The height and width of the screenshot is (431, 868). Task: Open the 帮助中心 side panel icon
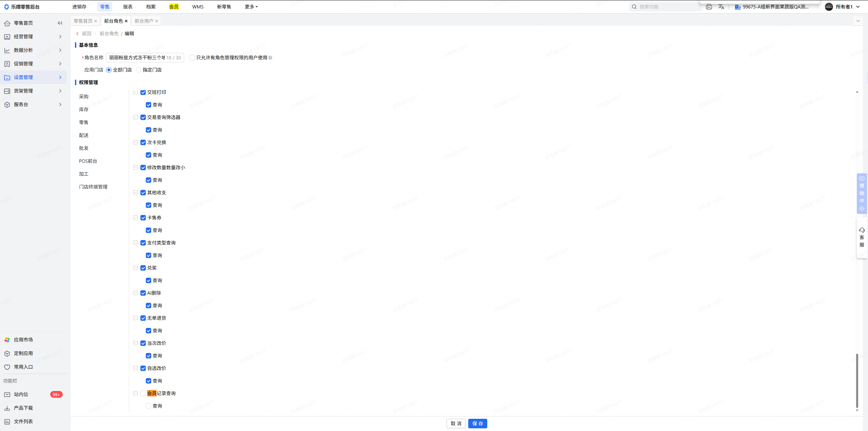point(862,179)
